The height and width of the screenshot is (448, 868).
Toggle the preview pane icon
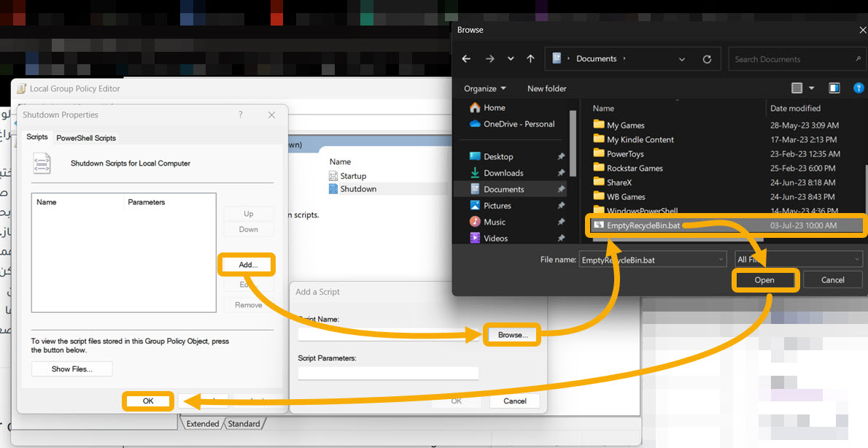[x=834, y=88]
